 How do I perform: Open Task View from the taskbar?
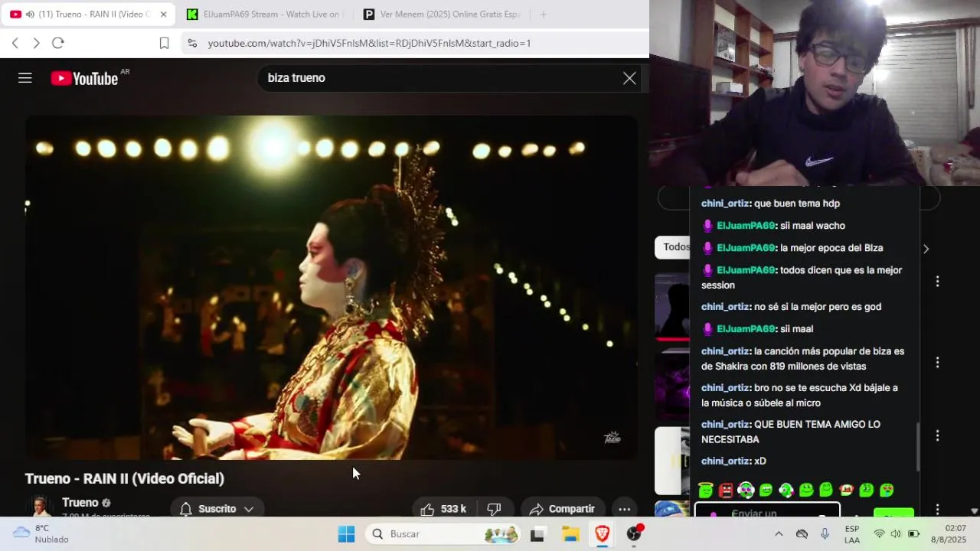(537, 534)
